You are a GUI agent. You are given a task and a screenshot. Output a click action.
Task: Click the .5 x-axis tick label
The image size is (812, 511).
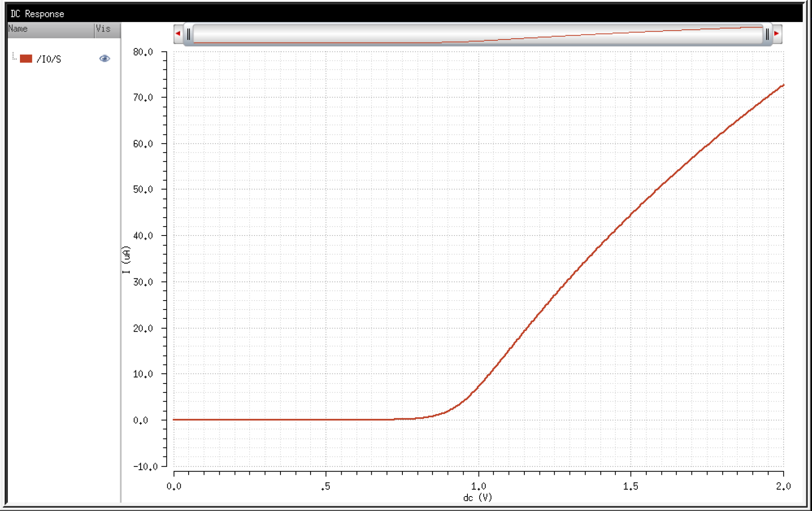[325, 486]
